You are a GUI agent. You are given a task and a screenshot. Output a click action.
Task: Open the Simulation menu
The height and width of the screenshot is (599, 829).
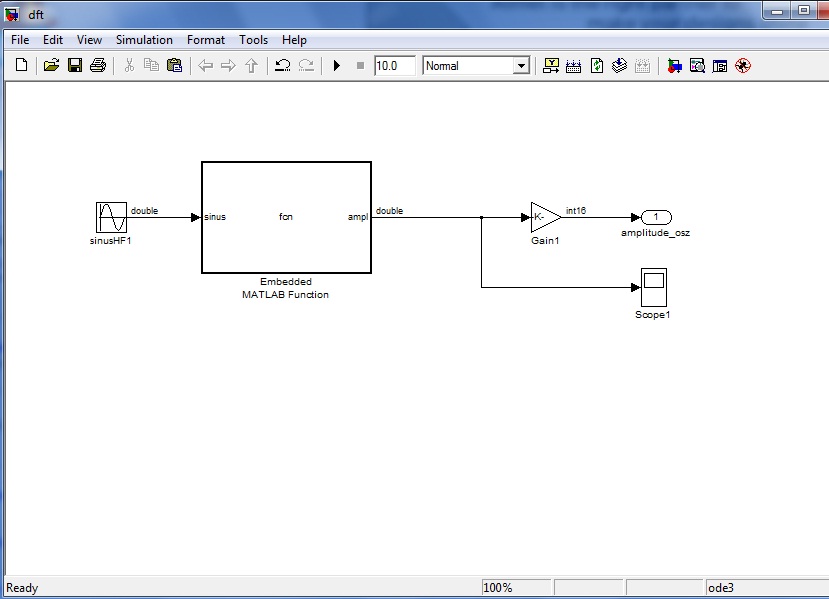(144, 40)
